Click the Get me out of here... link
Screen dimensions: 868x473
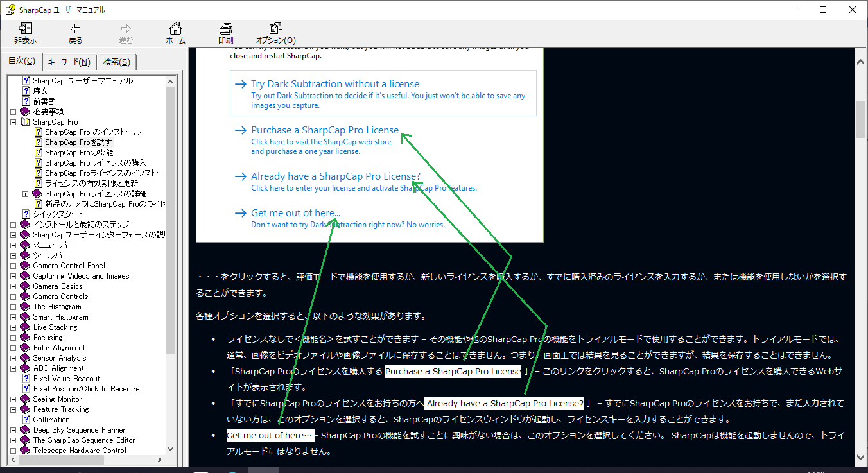tap(296, 213)
